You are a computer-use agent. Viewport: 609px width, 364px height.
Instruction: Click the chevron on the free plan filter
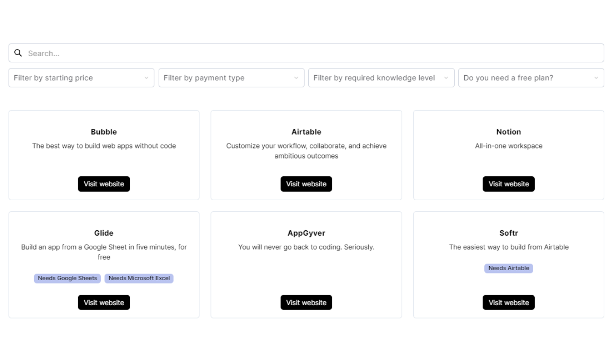(597, 78)
